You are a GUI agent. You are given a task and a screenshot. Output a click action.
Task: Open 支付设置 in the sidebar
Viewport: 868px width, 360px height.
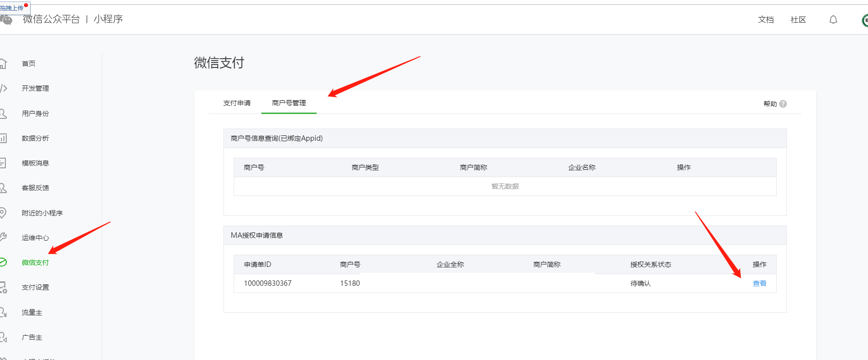click(x=35, y=287)
